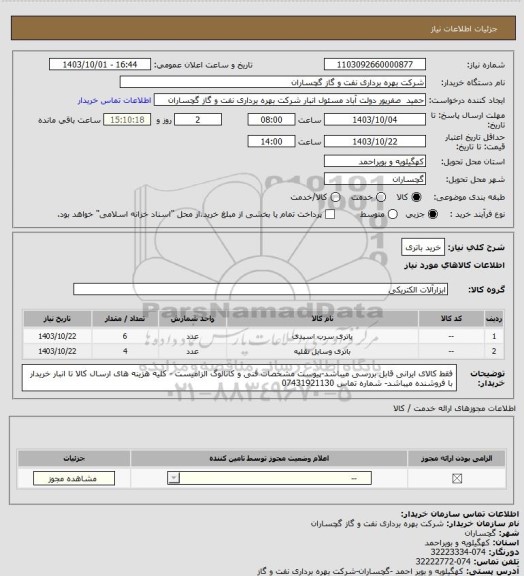Click the ردیف column header
The height and width of the screenshot is (576, 524).
494,319
